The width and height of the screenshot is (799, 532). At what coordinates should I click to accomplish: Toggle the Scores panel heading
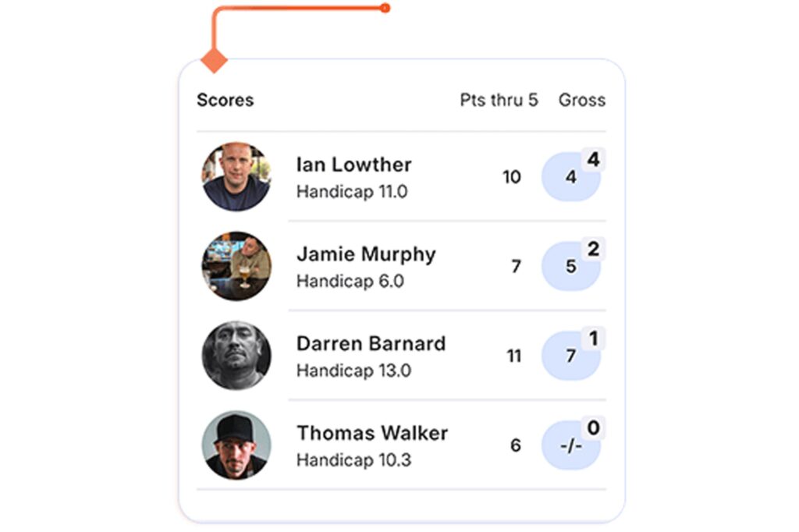click(x=225, y=100)
